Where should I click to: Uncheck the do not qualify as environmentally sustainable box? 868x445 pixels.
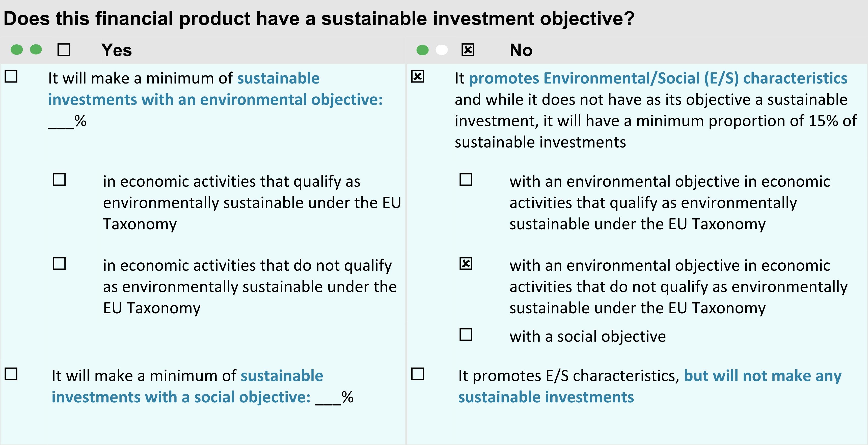(466, 263)
